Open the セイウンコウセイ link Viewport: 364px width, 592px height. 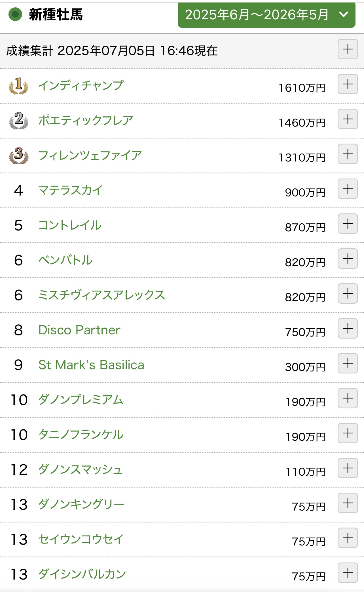click(81, 539)
